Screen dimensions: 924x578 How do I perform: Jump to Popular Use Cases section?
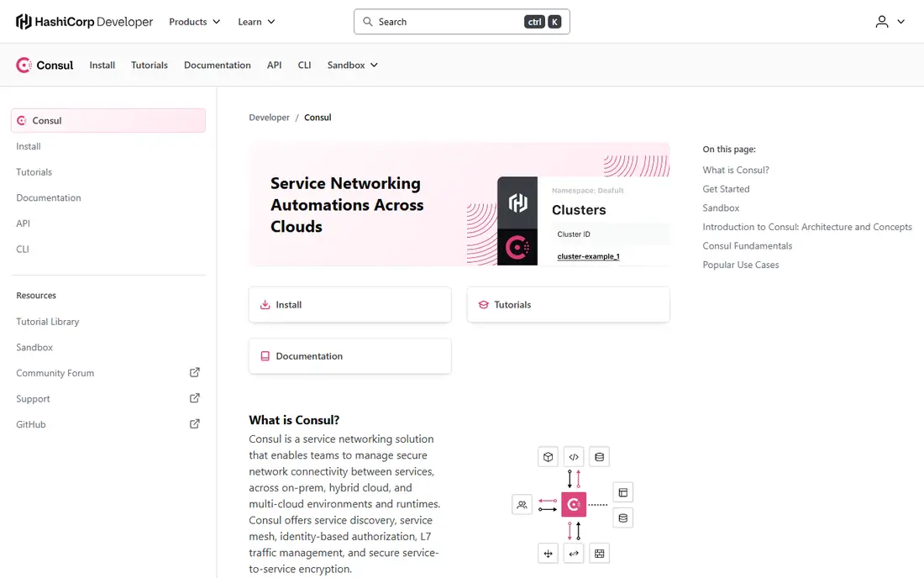(741, 265)
